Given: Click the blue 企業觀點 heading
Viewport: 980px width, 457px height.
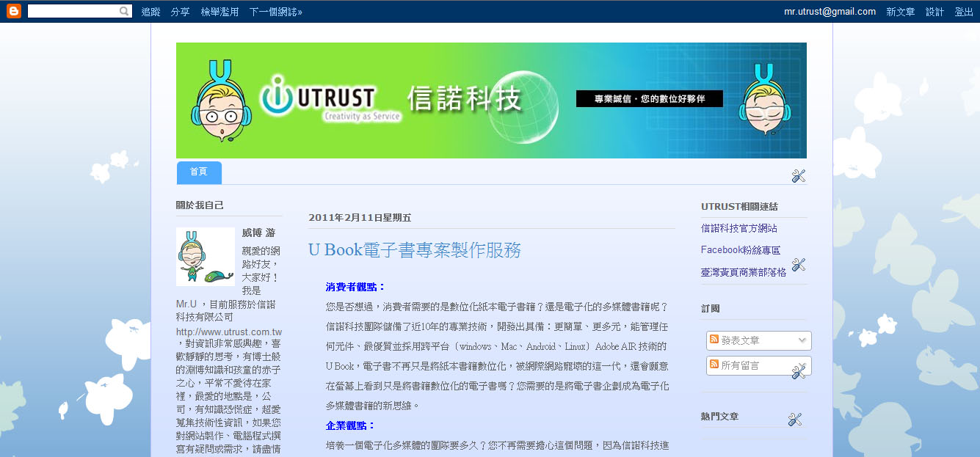Looking at the screenshot, I should [351, 425].
